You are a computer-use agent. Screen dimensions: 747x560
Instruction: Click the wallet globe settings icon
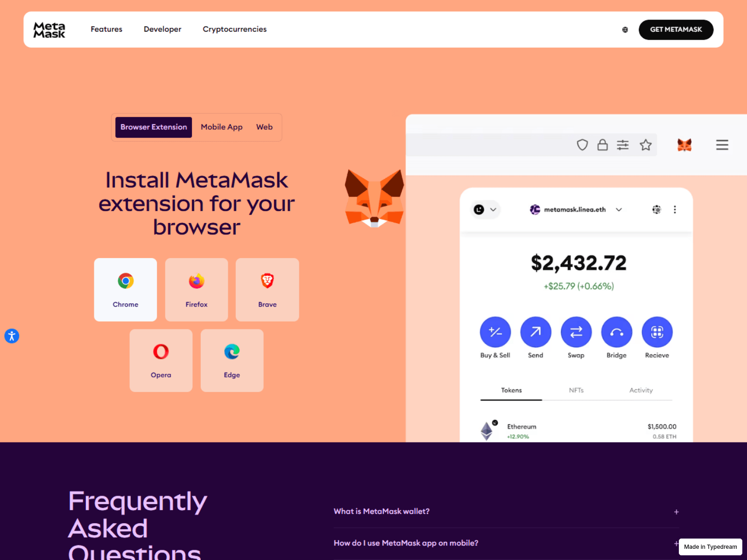pyautogui.click(x=656, y=210)
